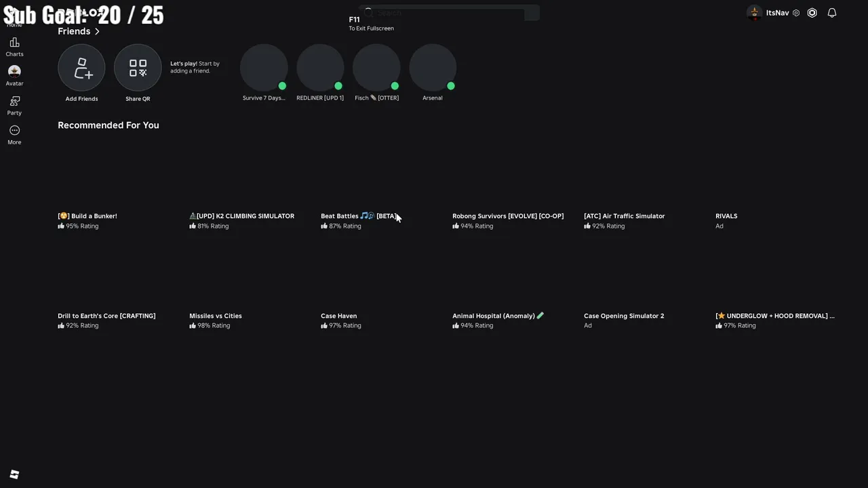Open friend playing Survive 7 Days
The width and height of the screenshot is (868, 488).
264,68
